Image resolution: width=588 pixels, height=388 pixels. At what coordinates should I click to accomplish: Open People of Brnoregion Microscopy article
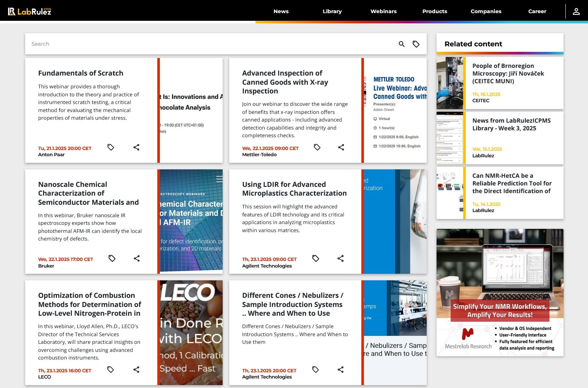pos(508,73)
